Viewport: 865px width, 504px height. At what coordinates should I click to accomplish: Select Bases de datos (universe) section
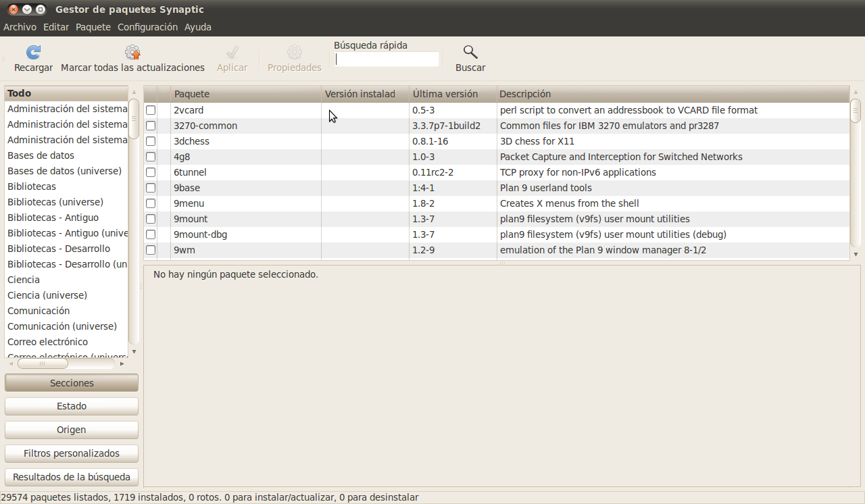(66, 171)
